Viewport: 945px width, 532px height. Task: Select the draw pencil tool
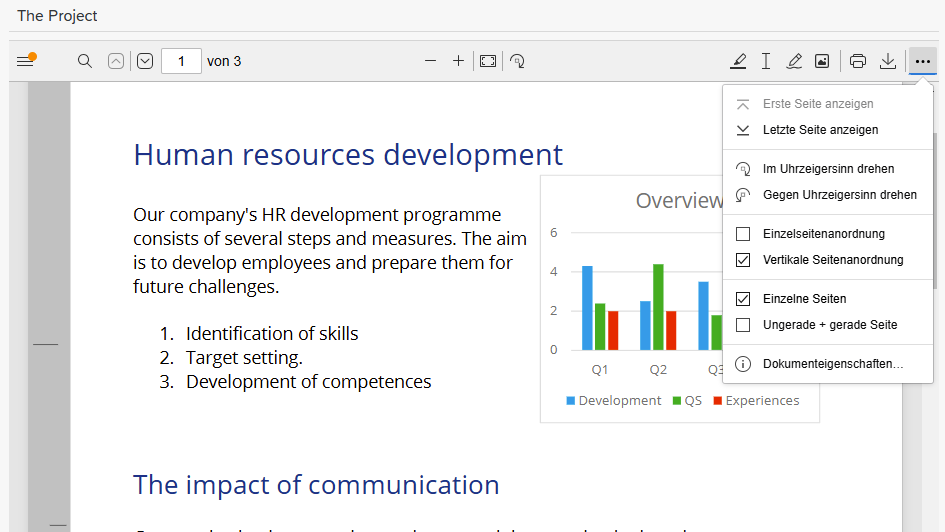coord(794,61)
